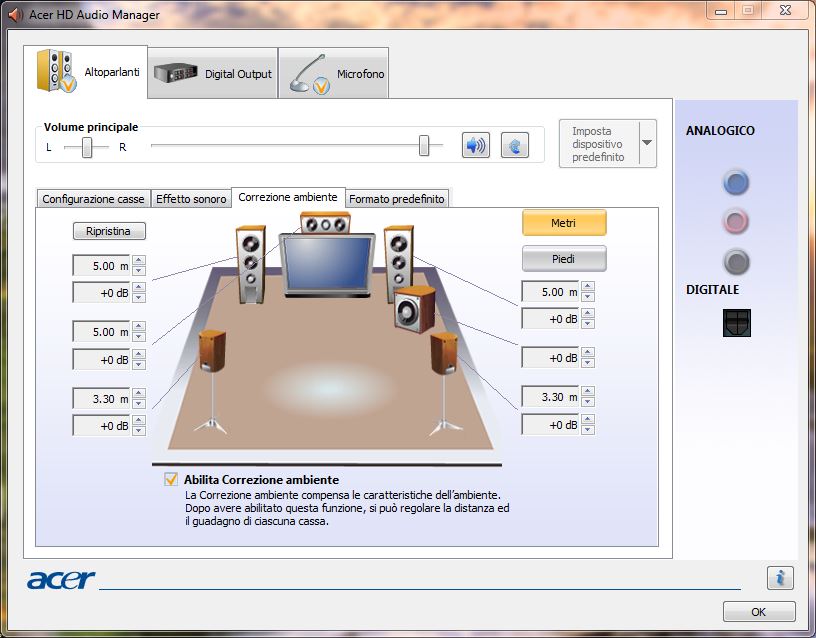This screenshot has height=638, width=816.
Task: Increase rear left distance 3.30 m
Action: (x=138, y=393)
